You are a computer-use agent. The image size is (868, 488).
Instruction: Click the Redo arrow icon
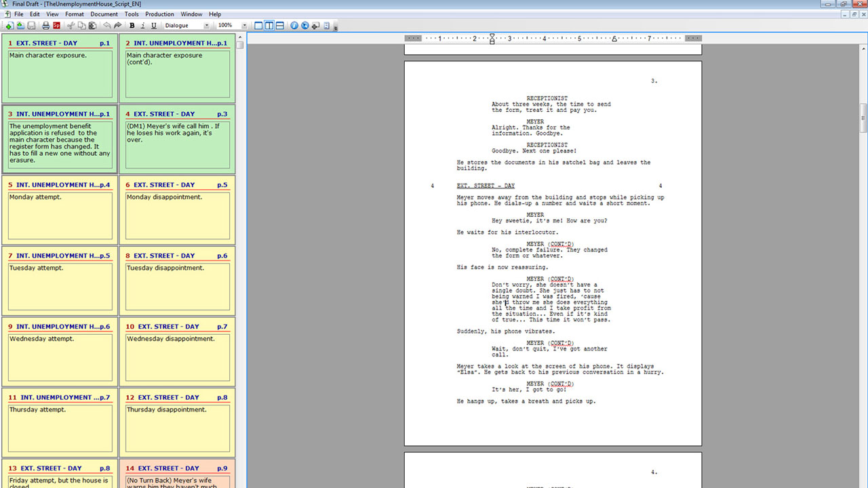tap(117, 26)
